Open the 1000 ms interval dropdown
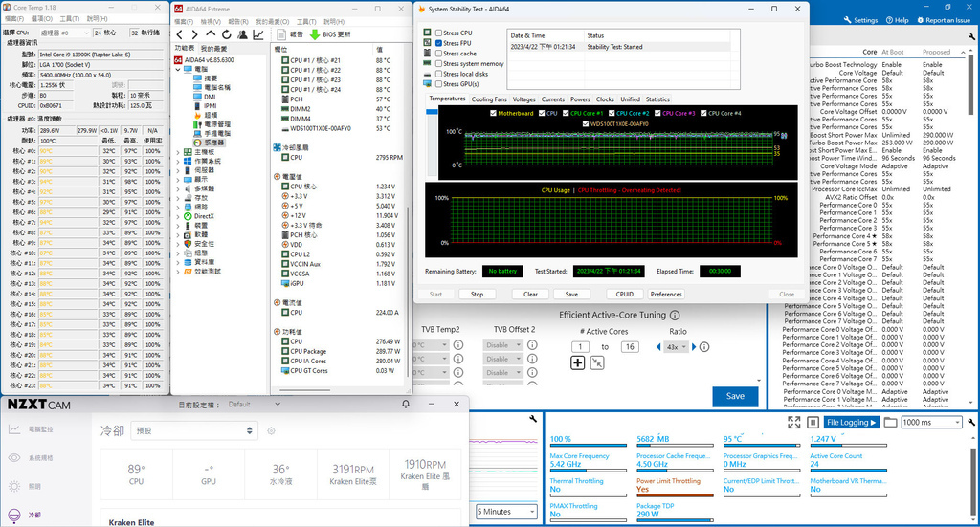 point(931,423)
